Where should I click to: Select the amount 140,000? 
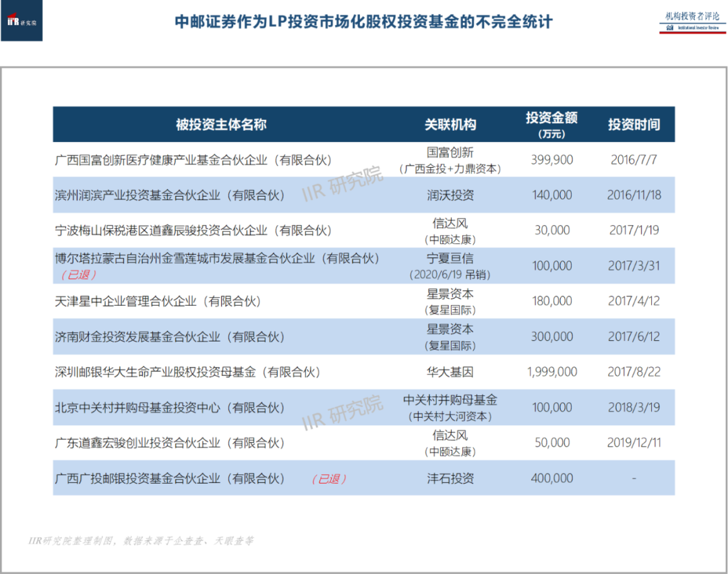pyautogui.click(x=552, y=195)
